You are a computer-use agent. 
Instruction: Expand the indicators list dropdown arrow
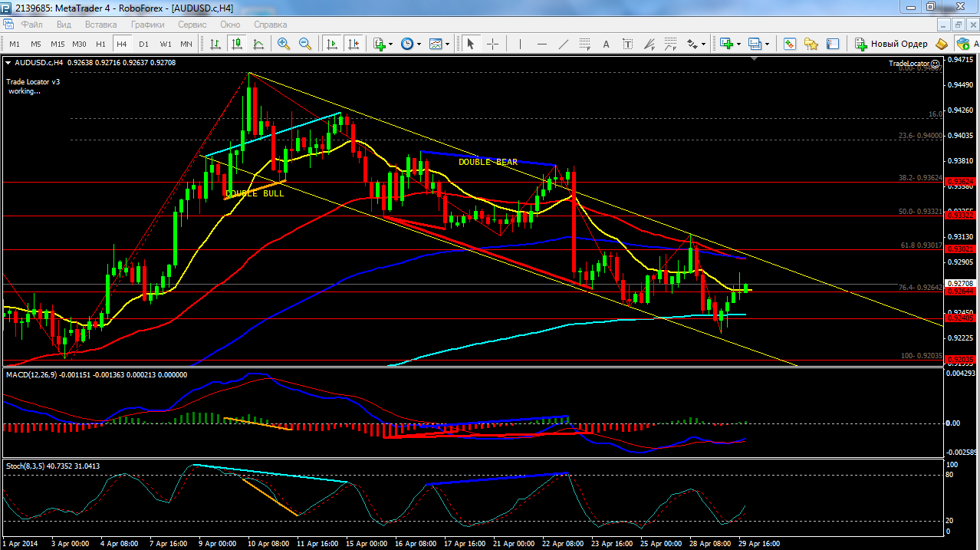391,44
